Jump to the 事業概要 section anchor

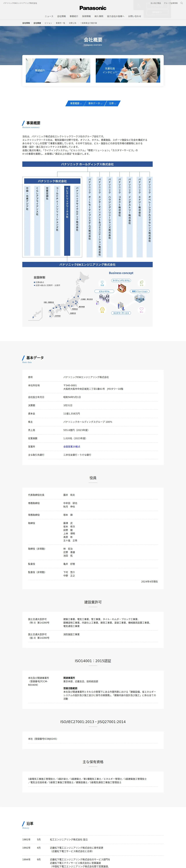coord(76,103)
